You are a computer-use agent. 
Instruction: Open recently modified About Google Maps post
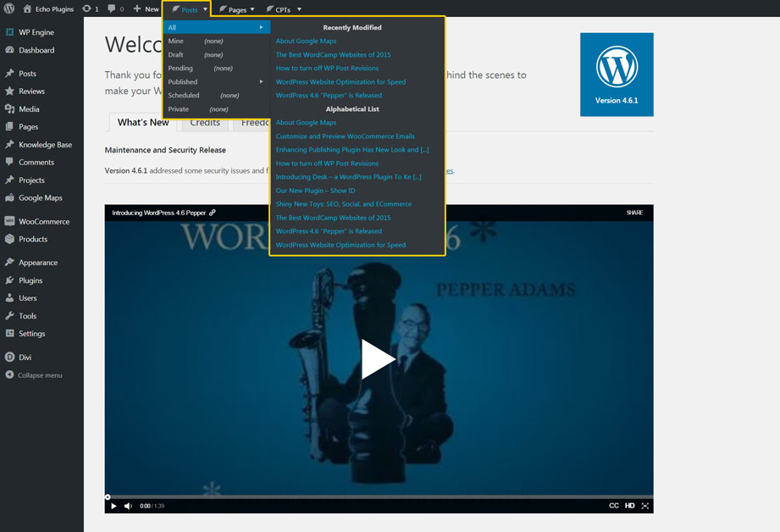point(306,41)
